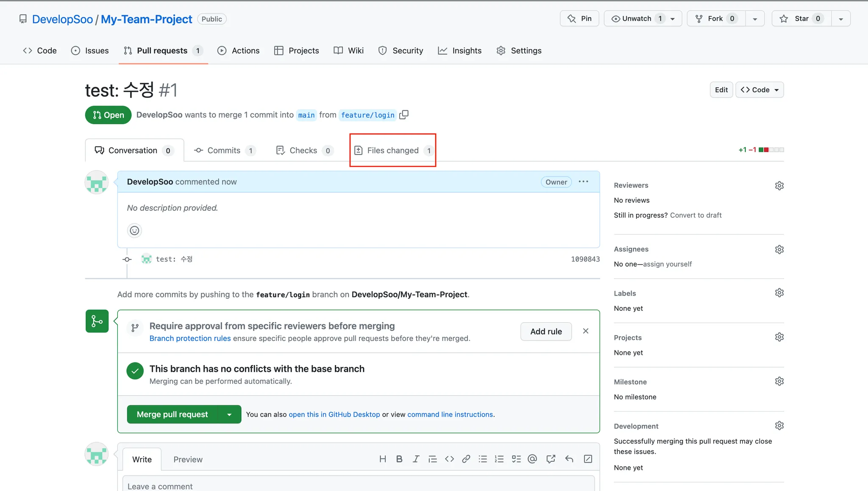Apply italic formatting in the comment toolbar
Image resolution: width=868 pixels, height=491 pixels.
click(x=416, y=459)
